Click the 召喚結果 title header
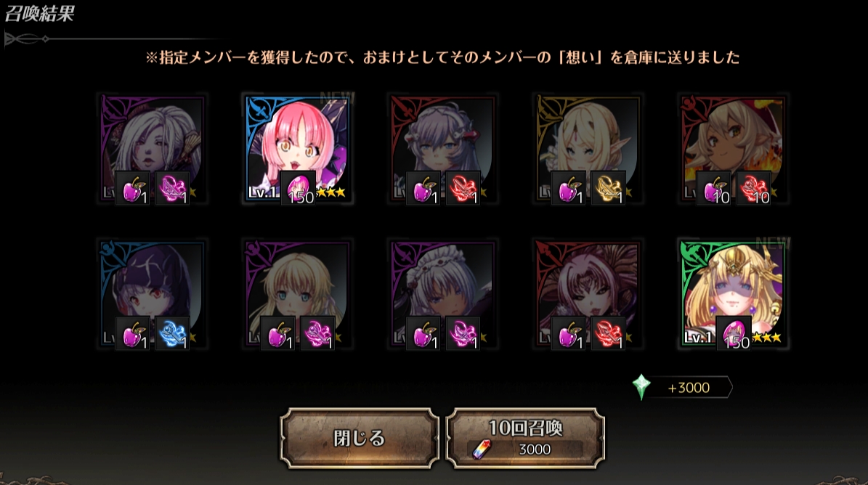Screen dimensions: 868x485 39,13
